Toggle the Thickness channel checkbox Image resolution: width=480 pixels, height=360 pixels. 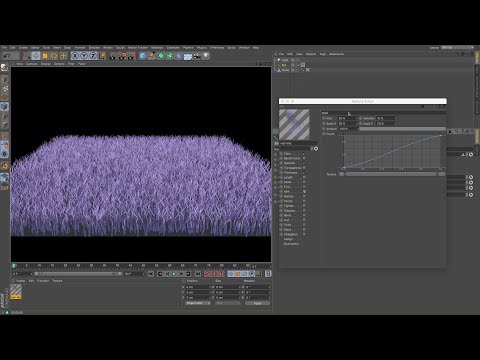pyautogui.click(x=304, y=172)
